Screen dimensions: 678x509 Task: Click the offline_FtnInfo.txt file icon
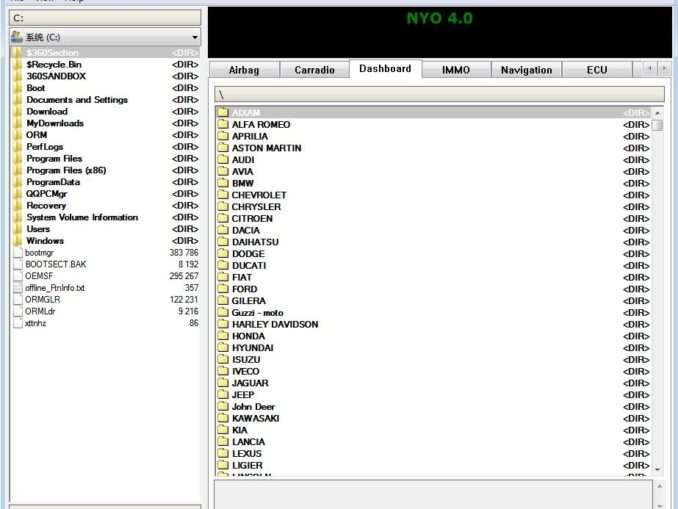click(18, 288)
